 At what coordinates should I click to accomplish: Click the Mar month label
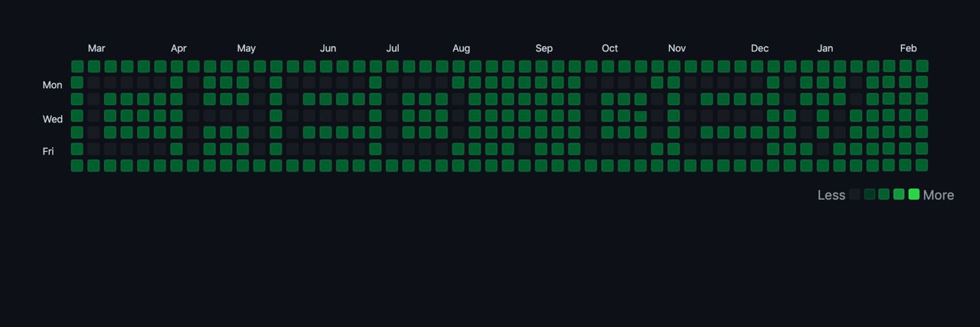coord(96,48)
